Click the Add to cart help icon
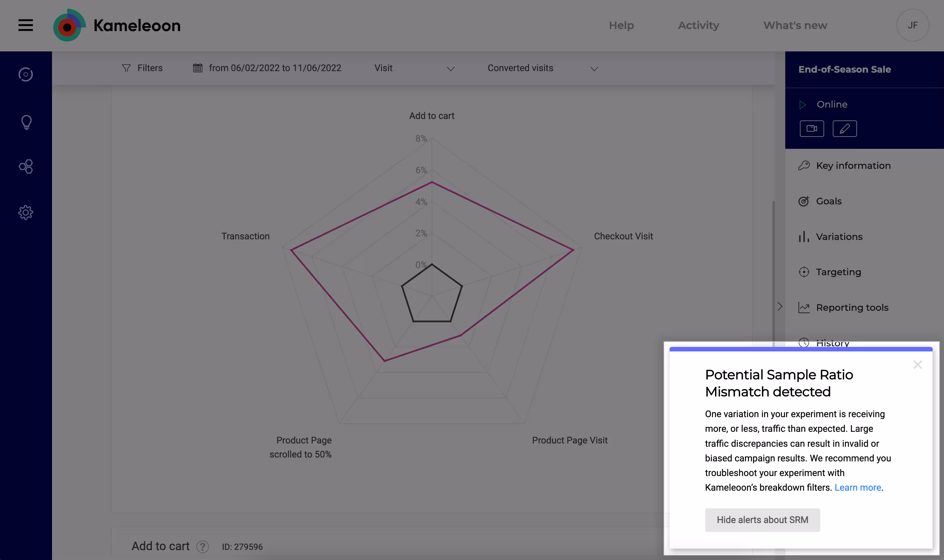Viewport: 944px width, 560px height. coord(203,547)
